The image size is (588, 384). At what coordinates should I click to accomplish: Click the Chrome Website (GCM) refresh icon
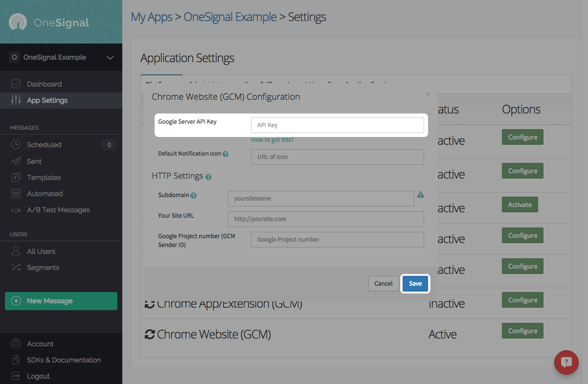click(150, 335)
